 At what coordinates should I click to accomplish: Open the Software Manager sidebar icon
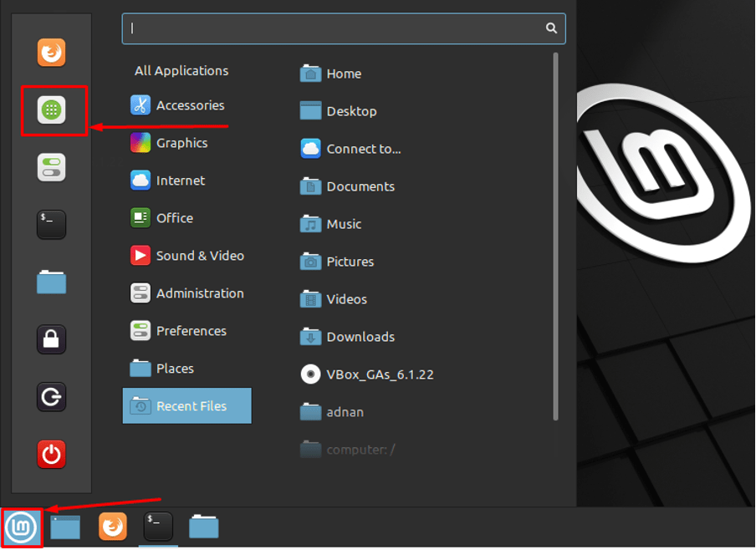tap(51, 166)
